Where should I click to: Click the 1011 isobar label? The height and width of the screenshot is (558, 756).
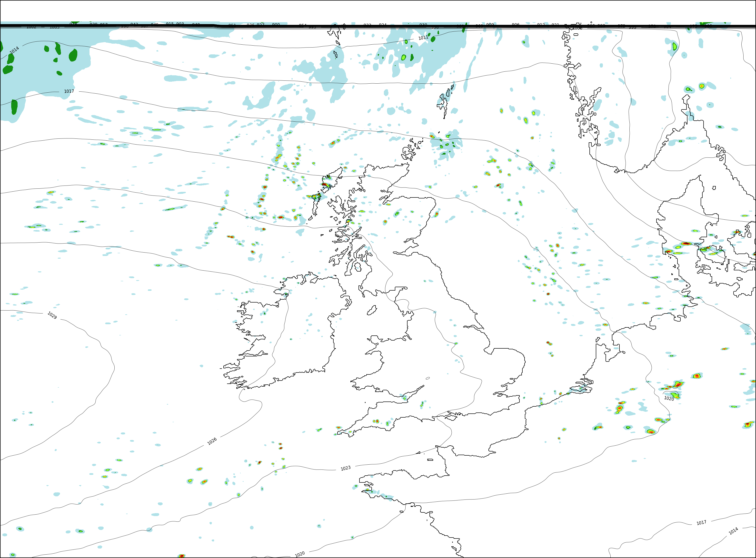(x=423, y=38)
